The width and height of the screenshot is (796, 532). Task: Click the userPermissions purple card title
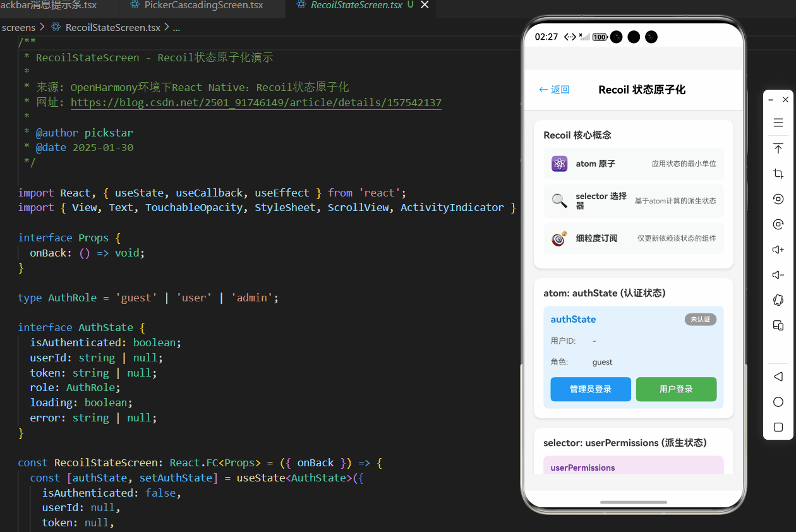tap(582, 468)
